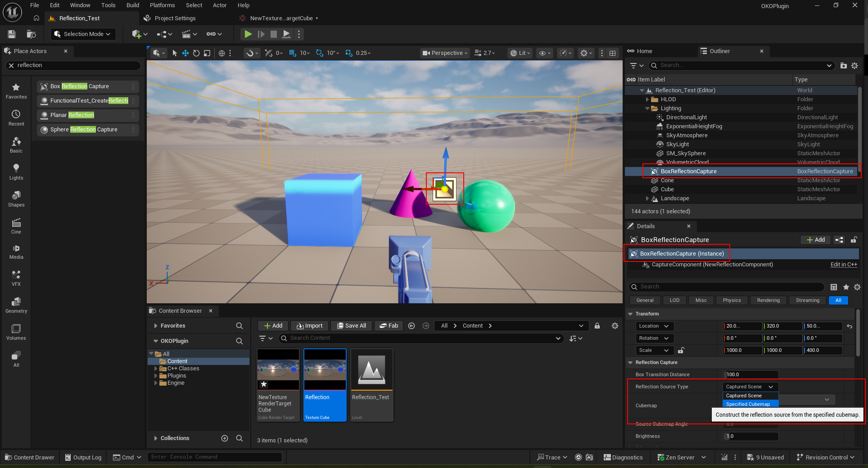868x468 pixels.
Task: Activate the Rotate gizmo tool
Action: [x=196, y=53]
